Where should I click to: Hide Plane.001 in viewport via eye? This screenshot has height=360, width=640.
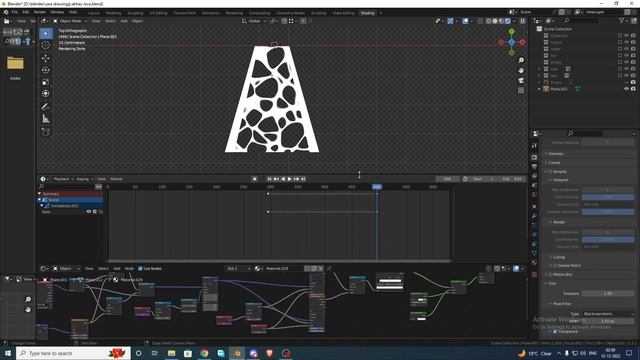pos(626,89)
